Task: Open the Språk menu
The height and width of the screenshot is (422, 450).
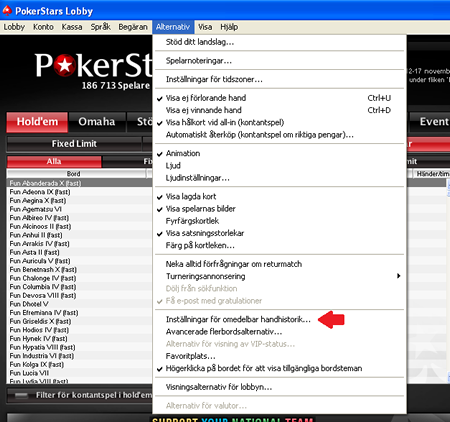Action: (x=101, y=27)
